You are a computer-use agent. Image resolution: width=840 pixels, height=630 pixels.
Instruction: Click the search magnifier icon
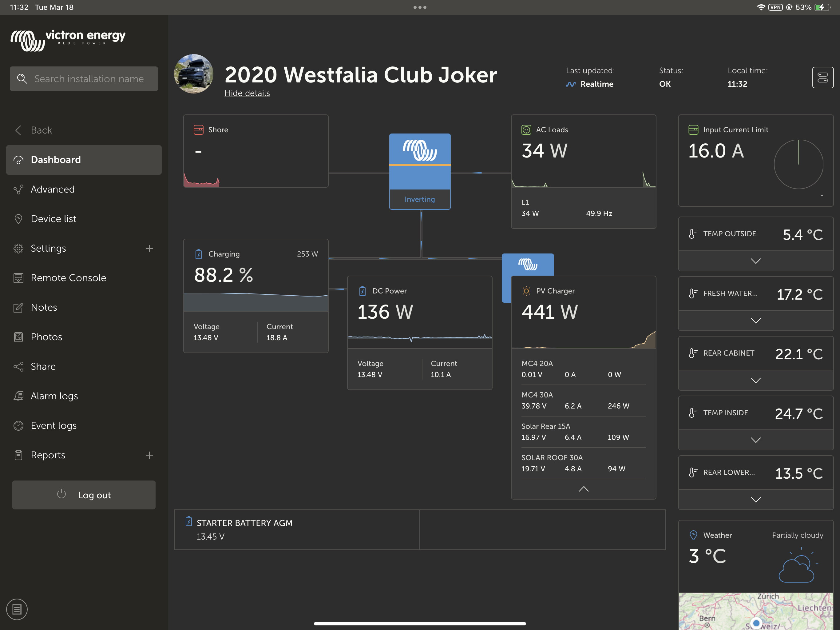(x=22, y=79)
